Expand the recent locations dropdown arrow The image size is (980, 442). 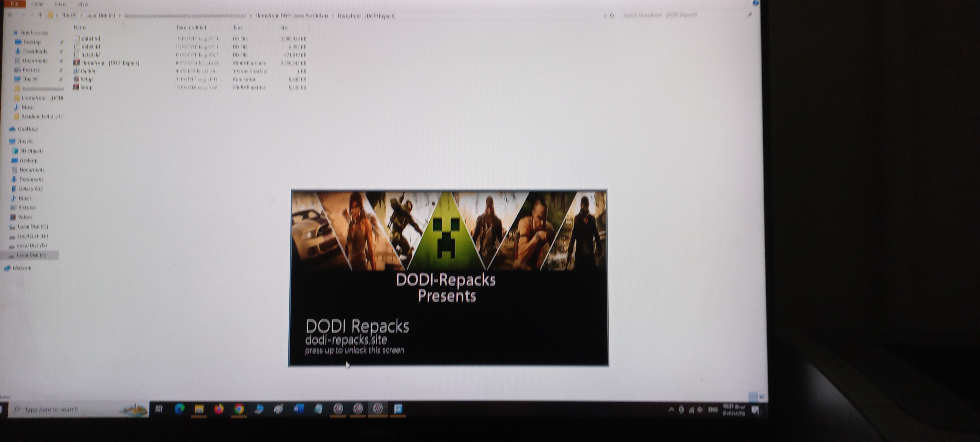coord(32,15)
